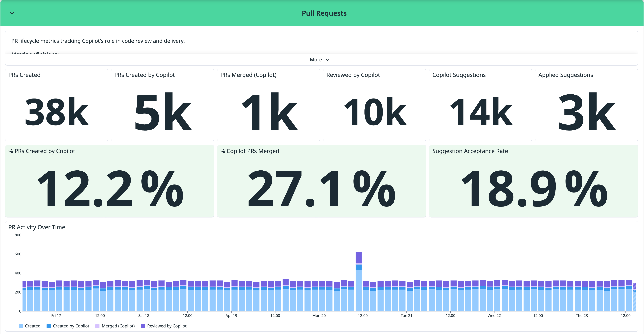Click the % PRs Created by Copilot title
Screen dimensions: 644x334
click(42, 151)
